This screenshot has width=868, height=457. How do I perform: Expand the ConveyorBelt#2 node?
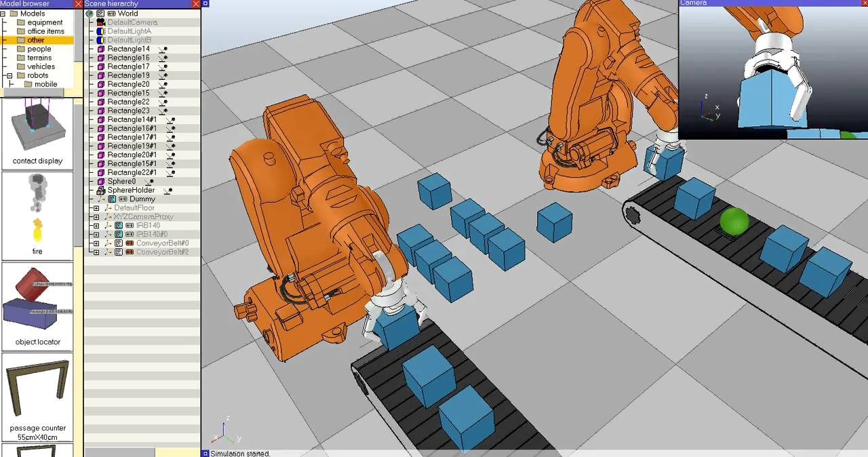(x=96, y=252)
